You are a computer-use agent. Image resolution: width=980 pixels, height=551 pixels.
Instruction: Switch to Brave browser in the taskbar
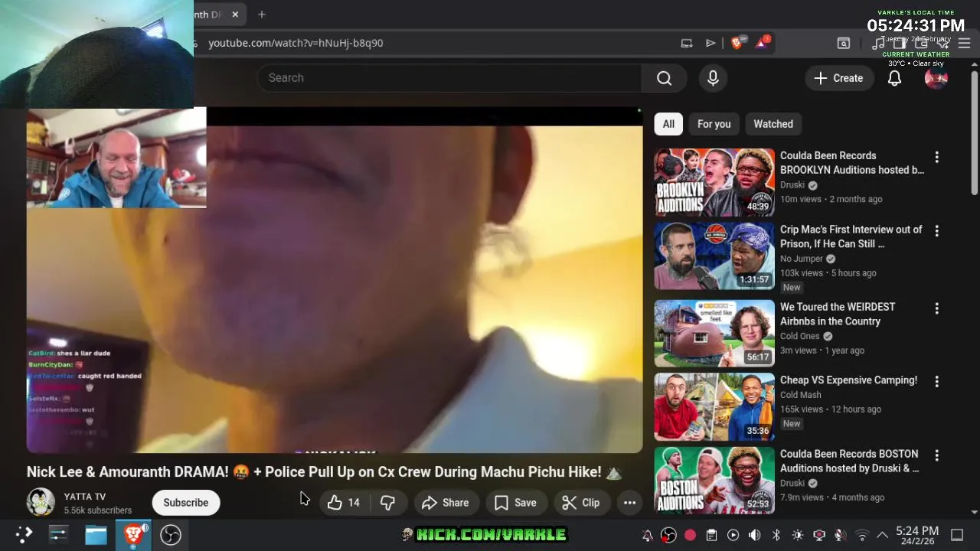point(133,534)
